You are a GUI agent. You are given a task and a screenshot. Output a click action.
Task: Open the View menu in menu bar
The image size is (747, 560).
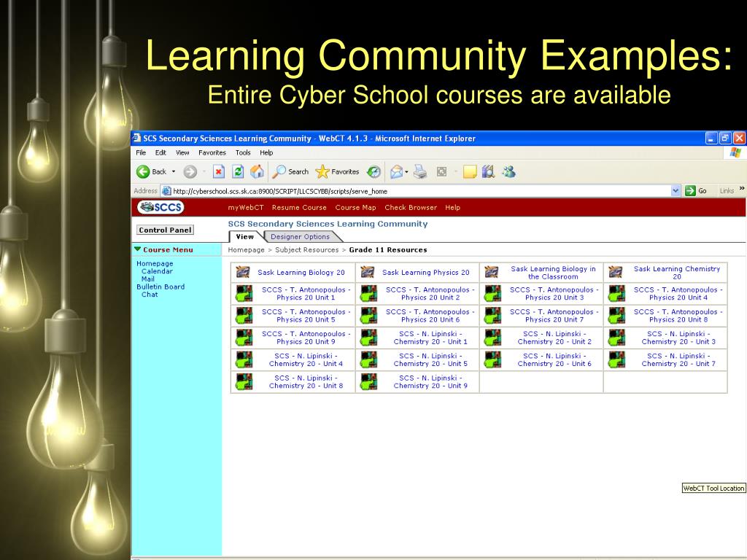point(182,153)
